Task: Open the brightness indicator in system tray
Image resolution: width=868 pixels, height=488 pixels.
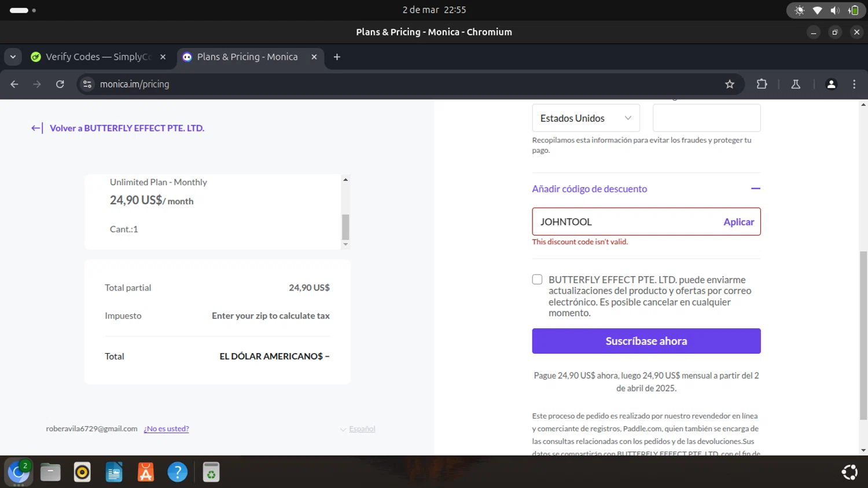Action: tap(800, 10)
